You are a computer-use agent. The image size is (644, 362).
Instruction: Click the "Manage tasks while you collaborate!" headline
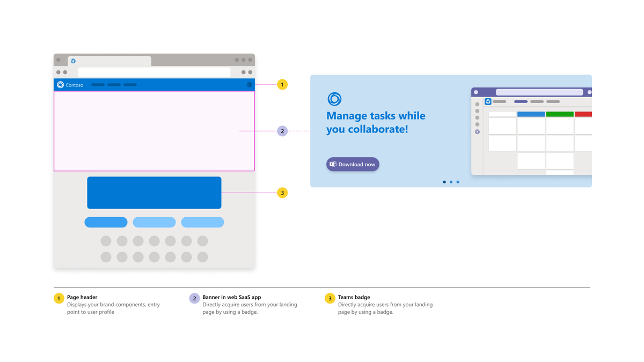pos(376,122)
